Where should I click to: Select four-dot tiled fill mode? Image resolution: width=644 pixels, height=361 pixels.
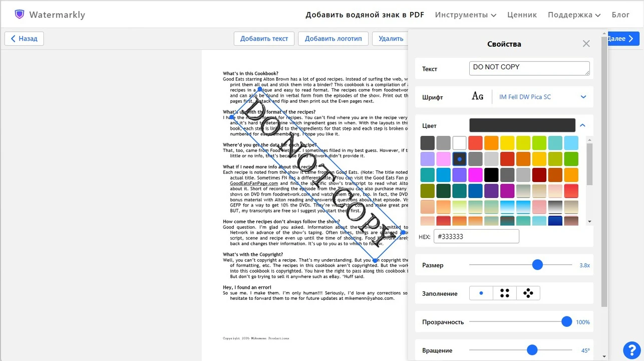pyautogui.click(x=505, y=293)
